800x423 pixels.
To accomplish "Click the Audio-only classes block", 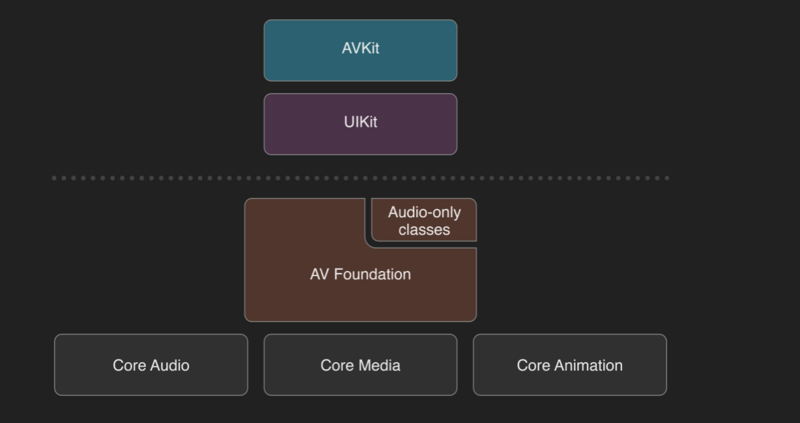I will tap(424, 220).
